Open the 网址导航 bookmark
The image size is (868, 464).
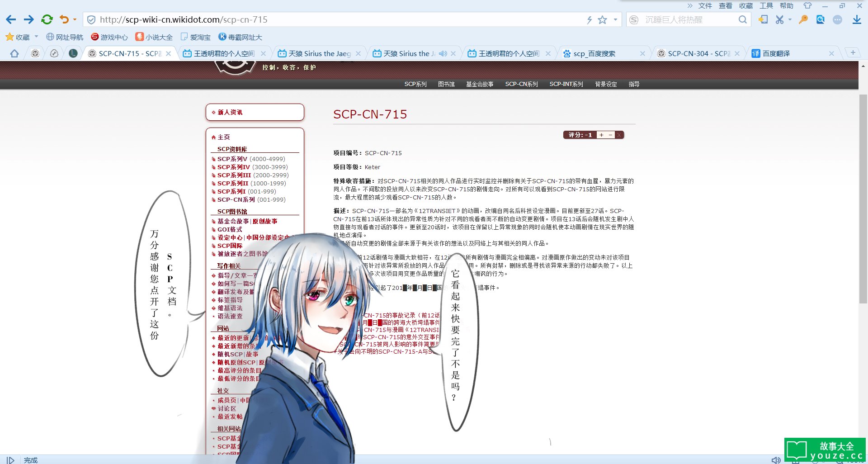pyautogui.click(x=65, y=37)
